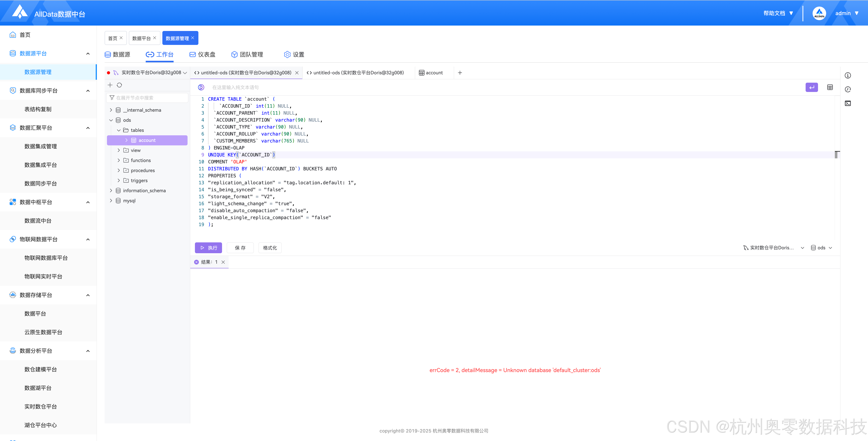
Task: Collapse the ods database node
Action: point(111,120)
